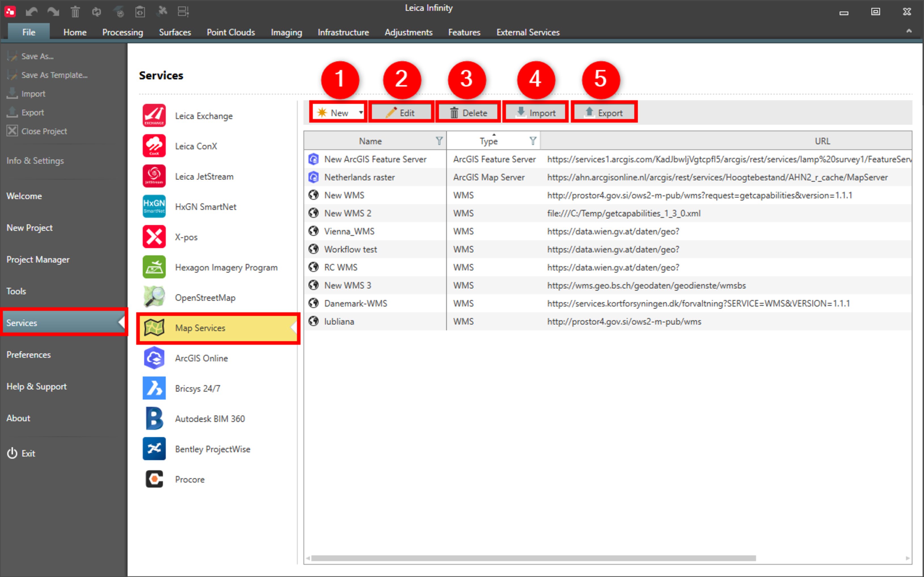Screen dimensions: 924x577
Task: Open the New dropdown arrow
Action: click(x=360, y=112)
